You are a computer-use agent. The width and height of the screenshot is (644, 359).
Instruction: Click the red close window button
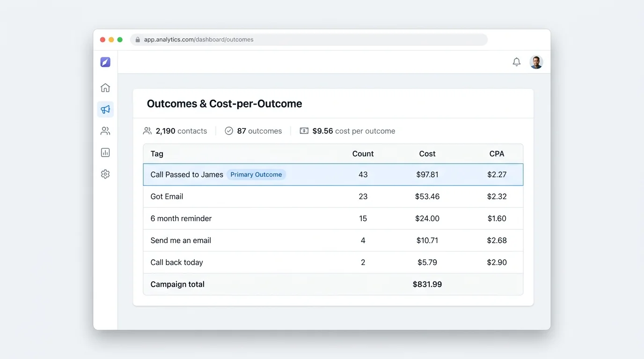[x=103, y=40]
